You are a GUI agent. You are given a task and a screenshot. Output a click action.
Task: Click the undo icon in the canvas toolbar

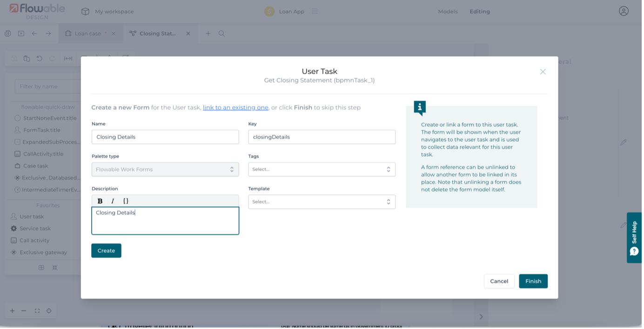[x=39, y=58]
